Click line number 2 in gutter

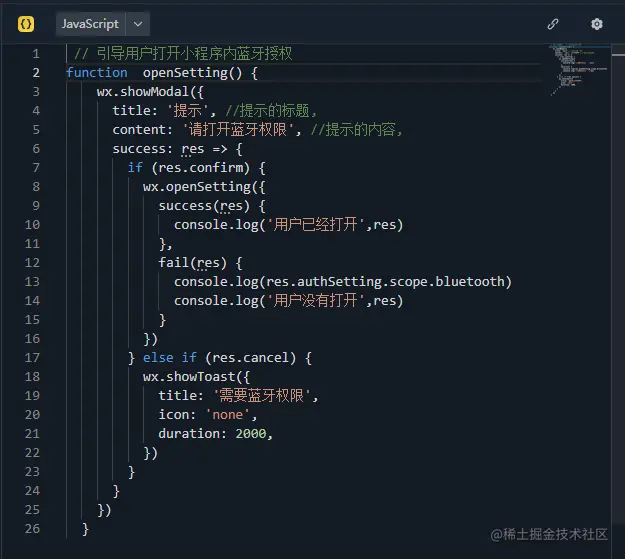point(36,73)
